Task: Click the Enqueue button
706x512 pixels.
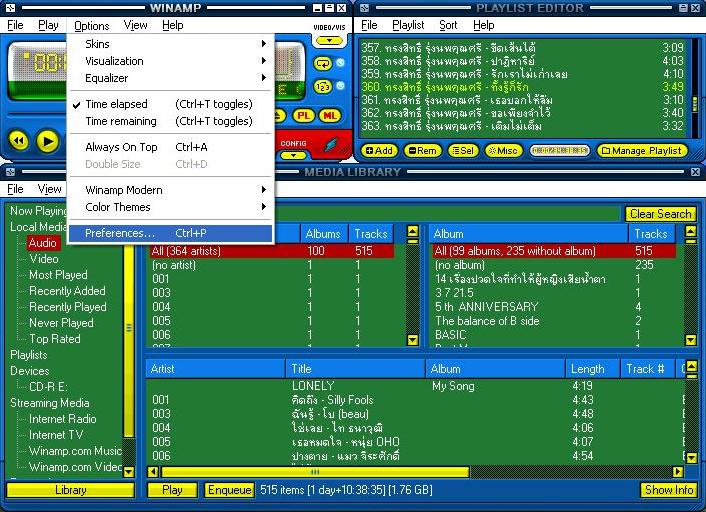Action: pos(229,490)
